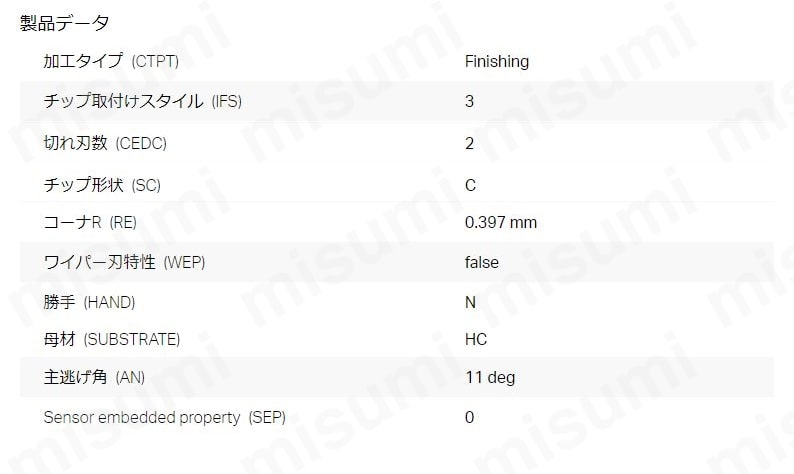Viewport: 794px width, 474px height.
Task: Click the 0.397 mm value
Action: [501, 222]
